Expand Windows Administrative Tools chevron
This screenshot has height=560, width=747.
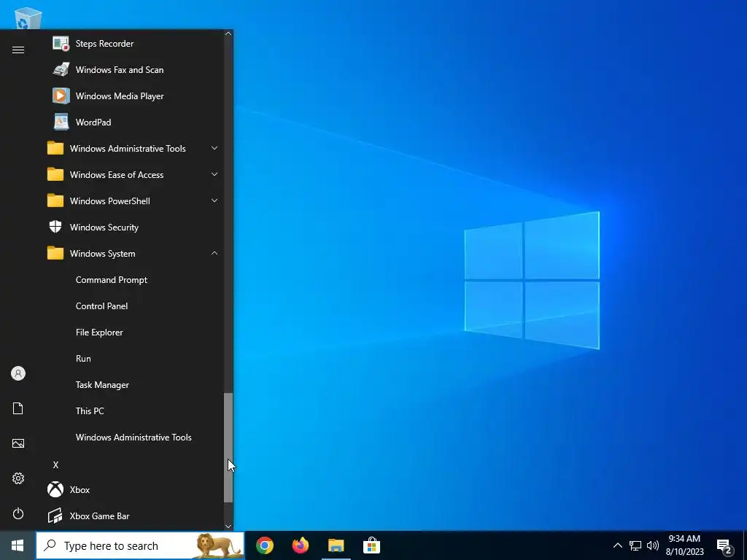coord(214,148)
